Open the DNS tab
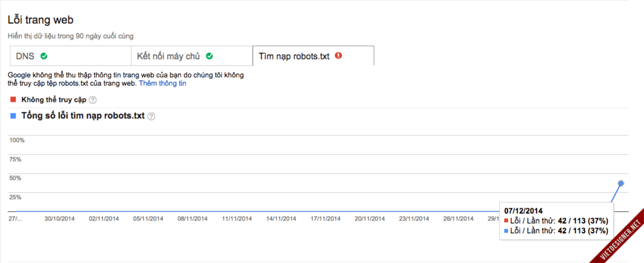 (70, 56)
